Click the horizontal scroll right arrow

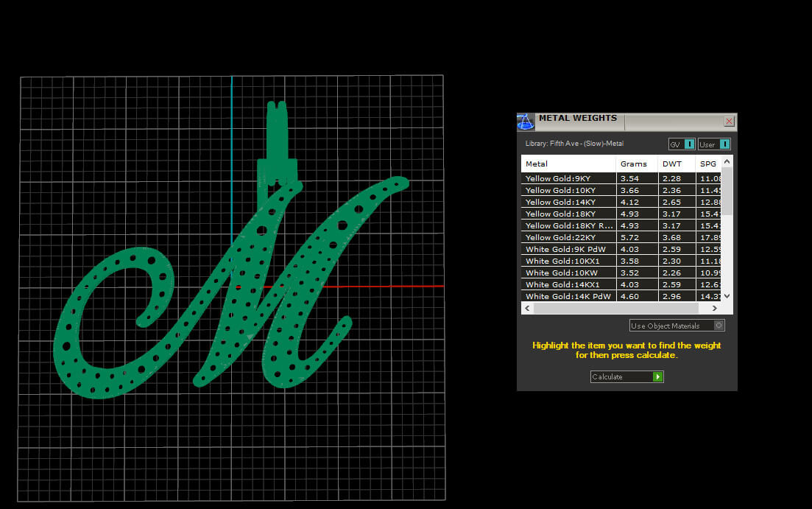(715, 308)
